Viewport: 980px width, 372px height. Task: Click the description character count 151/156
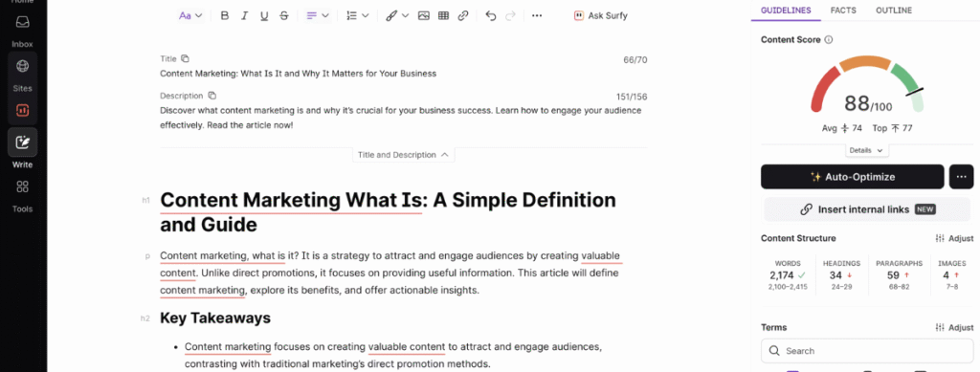pos(632,97)
